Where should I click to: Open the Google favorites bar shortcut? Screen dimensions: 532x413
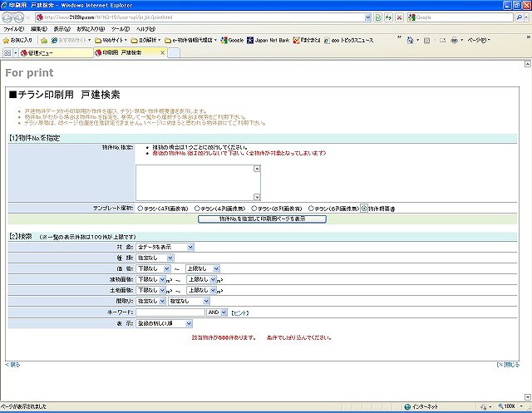point(232,41)
